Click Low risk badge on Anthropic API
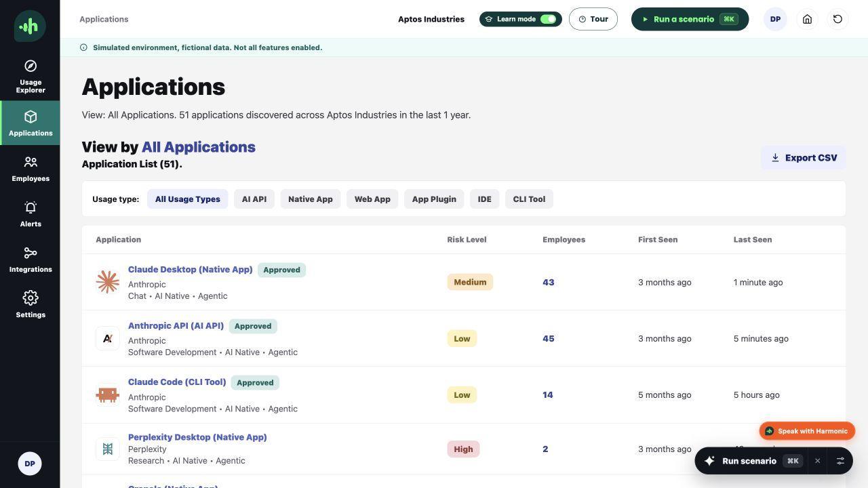 (462, 338)
